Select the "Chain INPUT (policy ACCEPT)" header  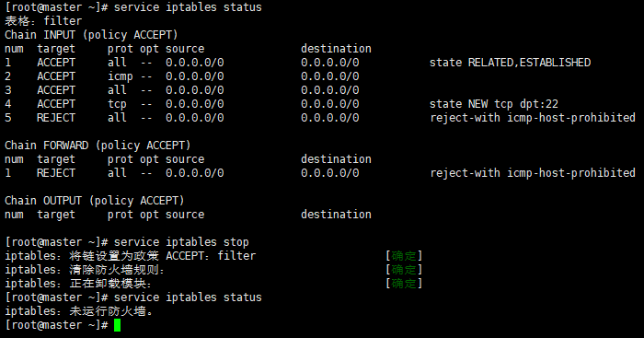click(91, 35)
